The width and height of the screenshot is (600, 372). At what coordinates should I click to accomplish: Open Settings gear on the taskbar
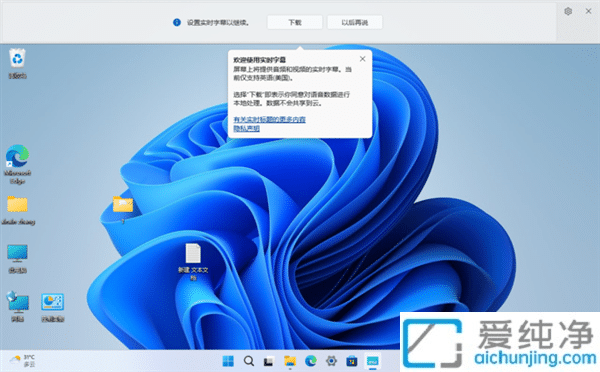331,361
